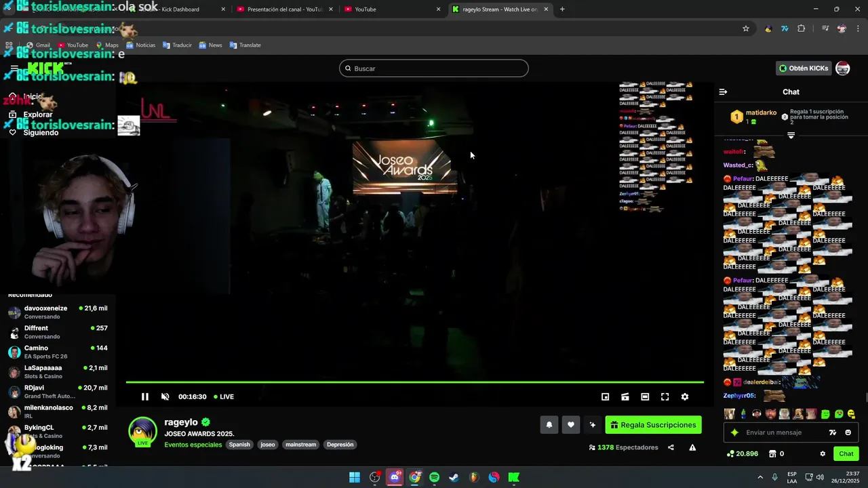Open davooxeneize recommended channel
This screenshot has width=868, height=488.
pos(58,312)
